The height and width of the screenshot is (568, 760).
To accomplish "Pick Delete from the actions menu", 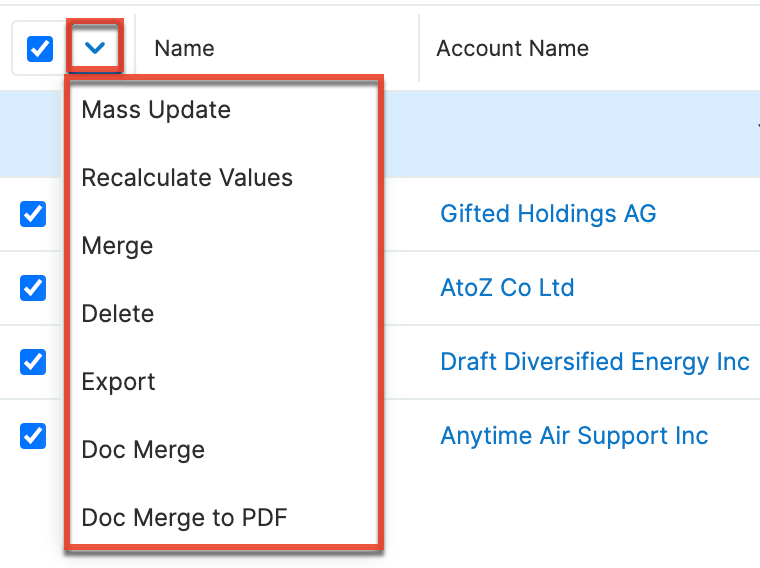I will click(x=118, y=314).
